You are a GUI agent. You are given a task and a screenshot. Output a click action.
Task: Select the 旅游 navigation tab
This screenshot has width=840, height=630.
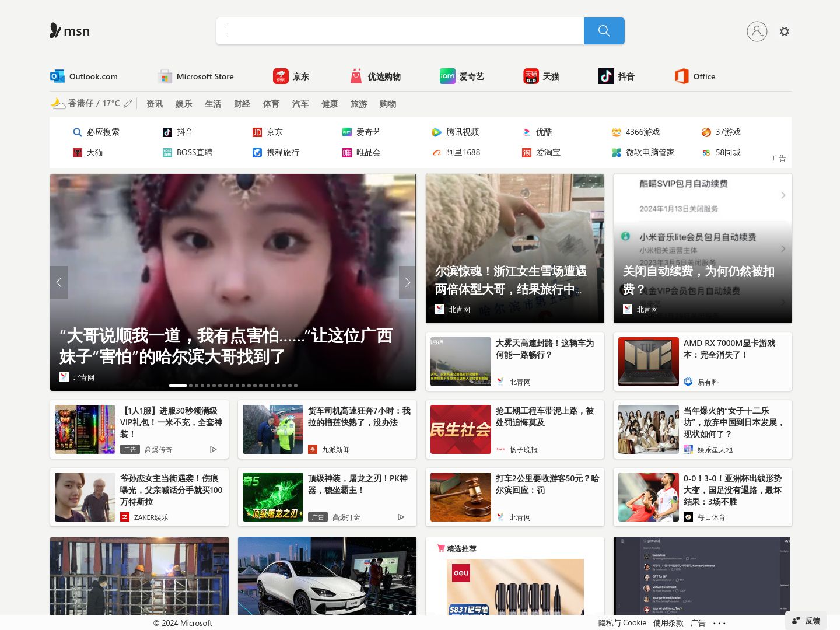coord(359,104)
